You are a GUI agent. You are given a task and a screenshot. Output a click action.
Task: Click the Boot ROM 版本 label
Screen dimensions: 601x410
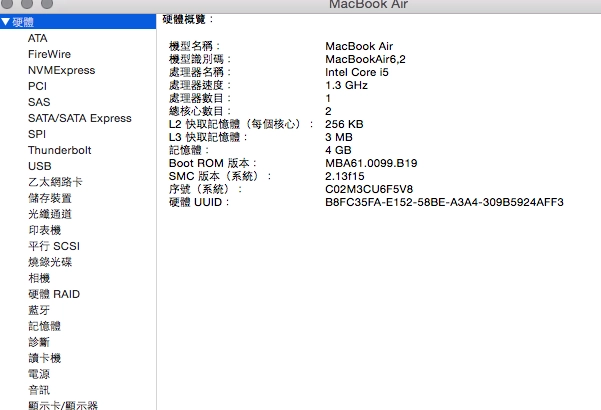(212, 163)
